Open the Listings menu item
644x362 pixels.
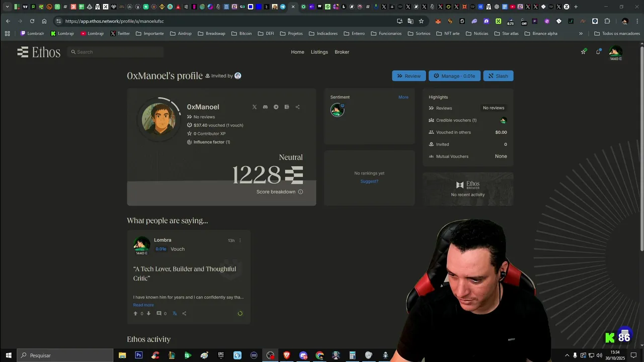pos(319,52)
